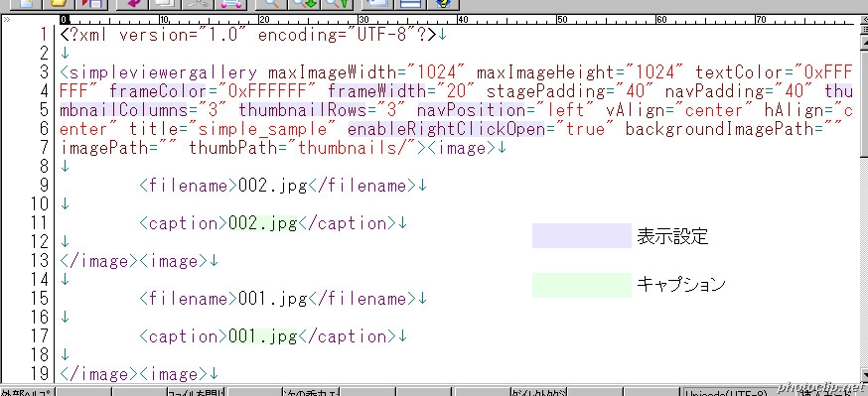
Task: Click the lavender 表示設定 legend swatch
Action: point(581,235)
